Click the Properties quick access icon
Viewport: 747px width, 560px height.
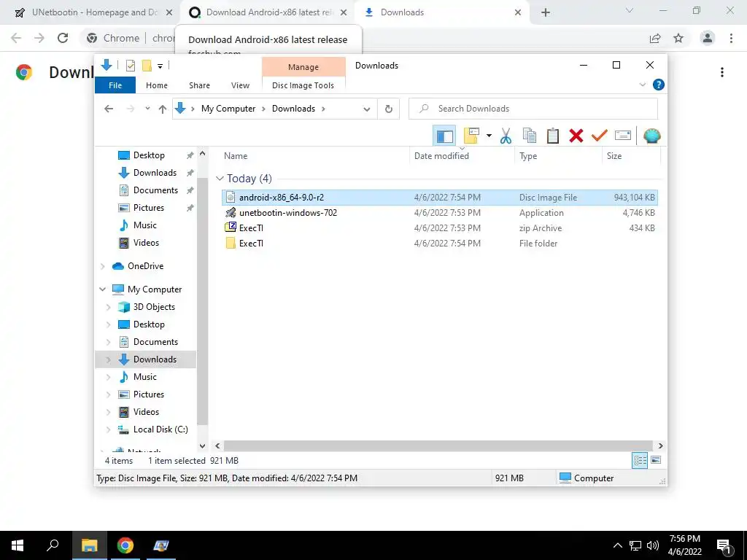pyautogui.click(x=130, y=66)
